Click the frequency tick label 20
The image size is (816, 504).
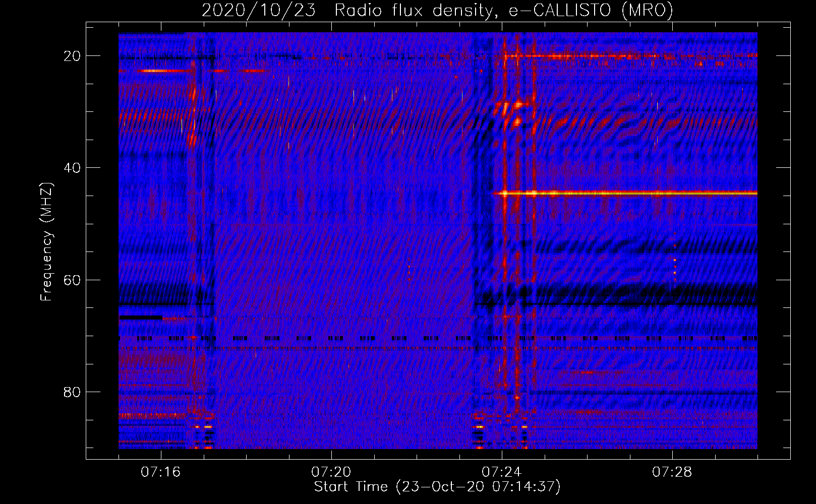(72, 56)
